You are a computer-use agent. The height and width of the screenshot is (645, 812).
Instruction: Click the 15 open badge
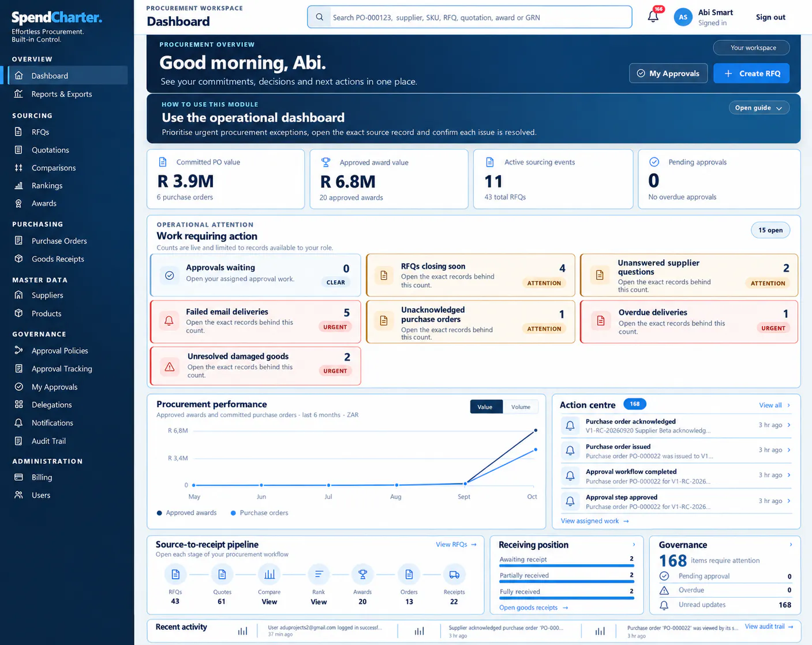pos(770,230)
